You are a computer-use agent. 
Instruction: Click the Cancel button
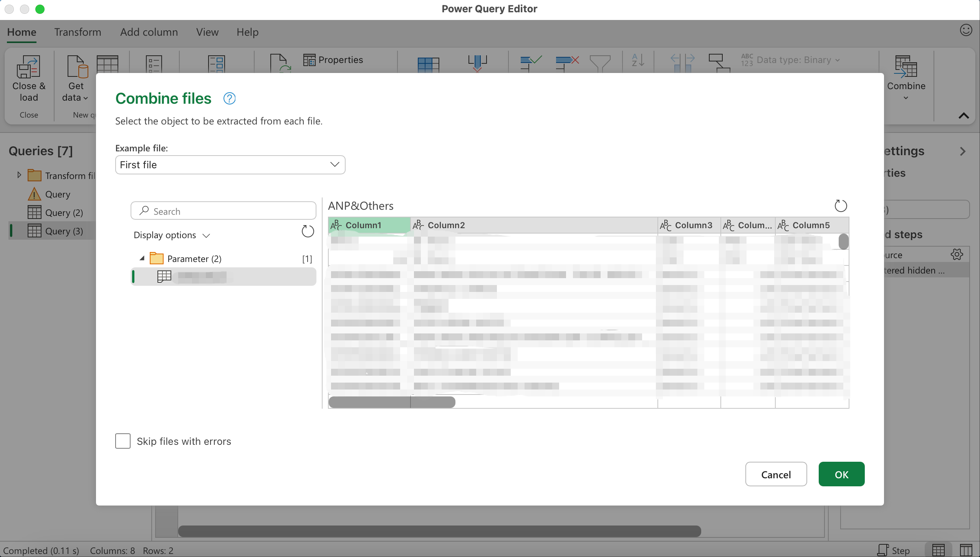(776, 474)
